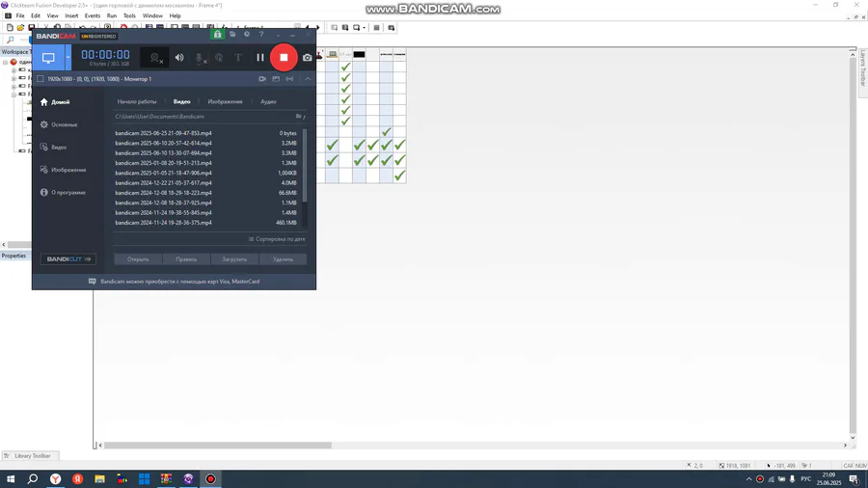Open the Run menu in Clickteam Fusion
Screen dimensions: 868x488
112,16
